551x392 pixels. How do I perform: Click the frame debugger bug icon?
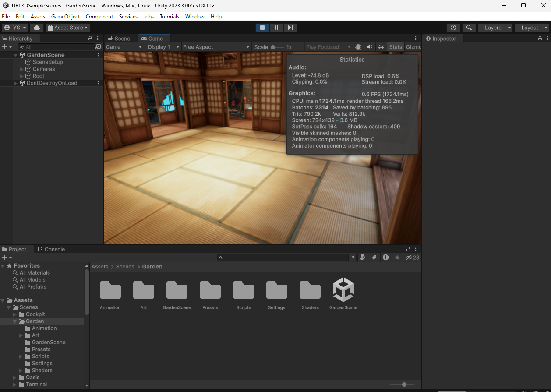coord(358,47)
